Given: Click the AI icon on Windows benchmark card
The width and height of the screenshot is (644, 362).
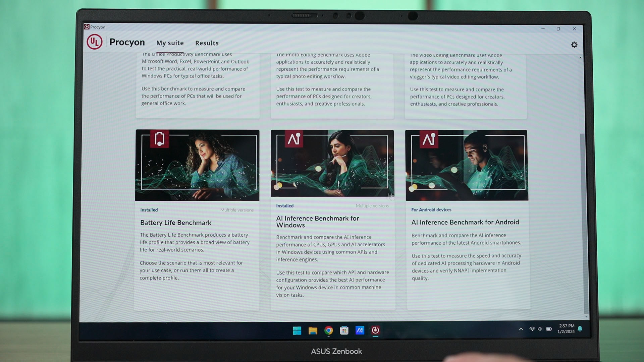Looking at the screenshot, I should [x=294, y=139].
